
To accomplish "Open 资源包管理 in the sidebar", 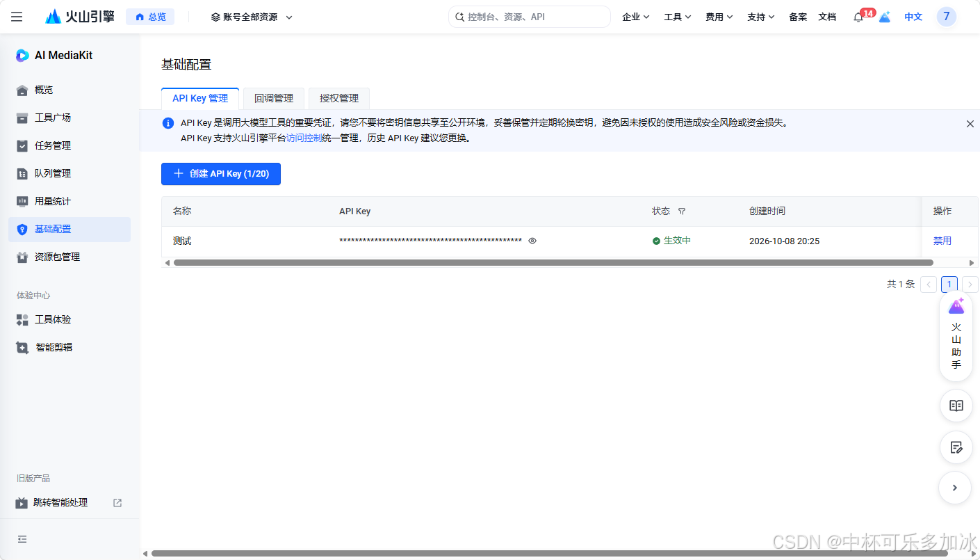I will pos(70,257).
